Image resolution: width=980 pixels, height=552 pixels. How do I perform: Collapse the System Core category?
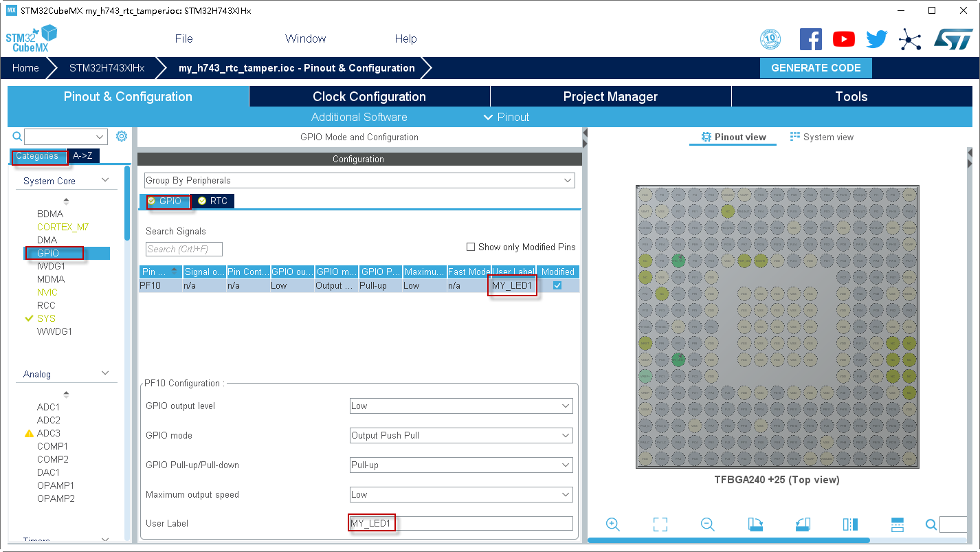[104, 180]
